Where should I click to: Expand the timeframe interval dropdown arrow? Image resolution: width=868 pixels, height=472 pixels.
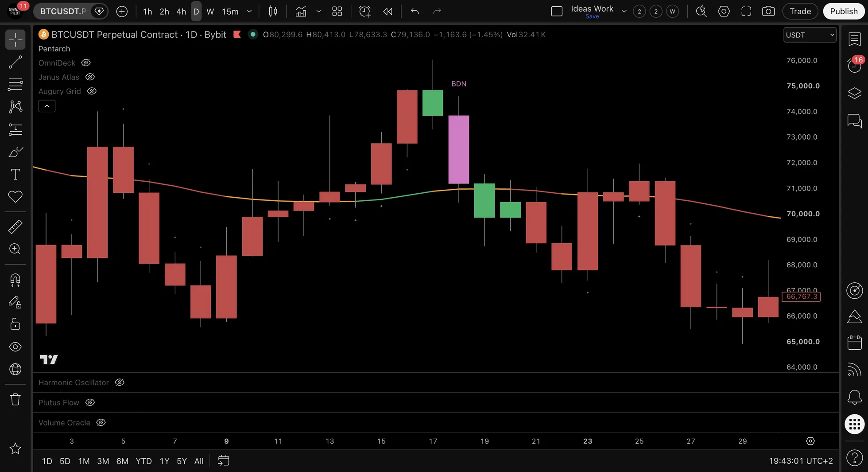[x=249, y=12]
